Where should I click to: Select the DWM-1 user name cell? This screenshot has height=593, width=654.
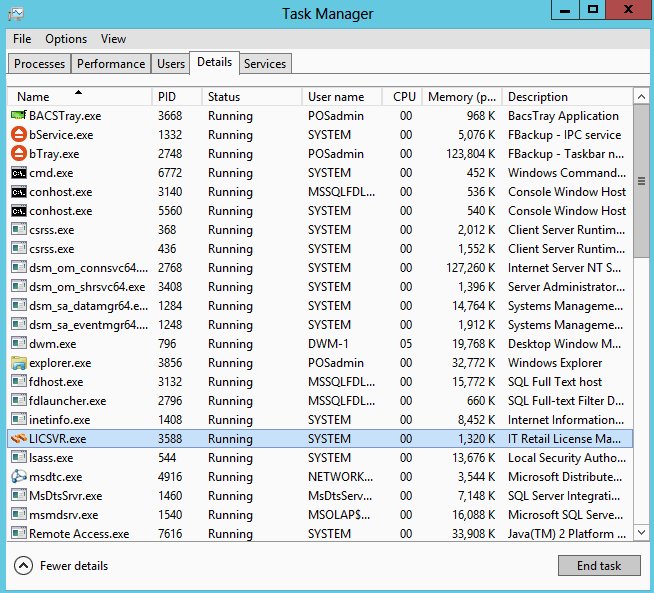(x=328, y=344)
